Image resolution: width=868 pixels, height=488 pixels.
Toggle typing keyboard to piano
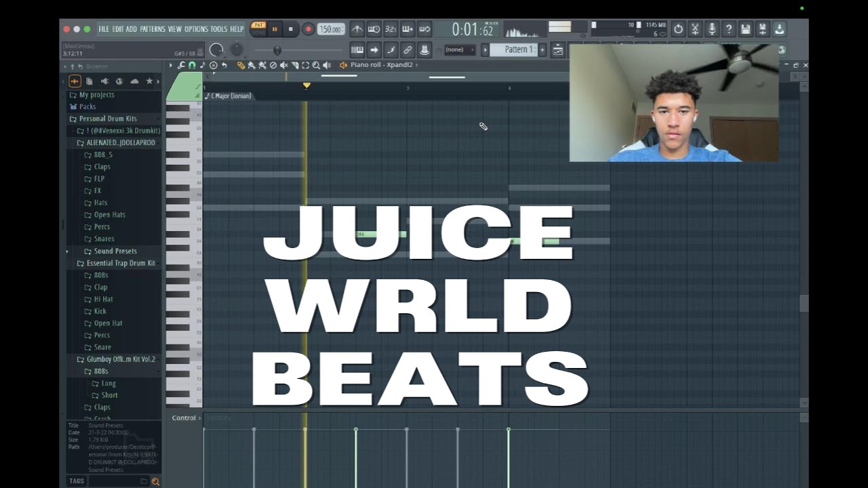(x=357, y=49)
